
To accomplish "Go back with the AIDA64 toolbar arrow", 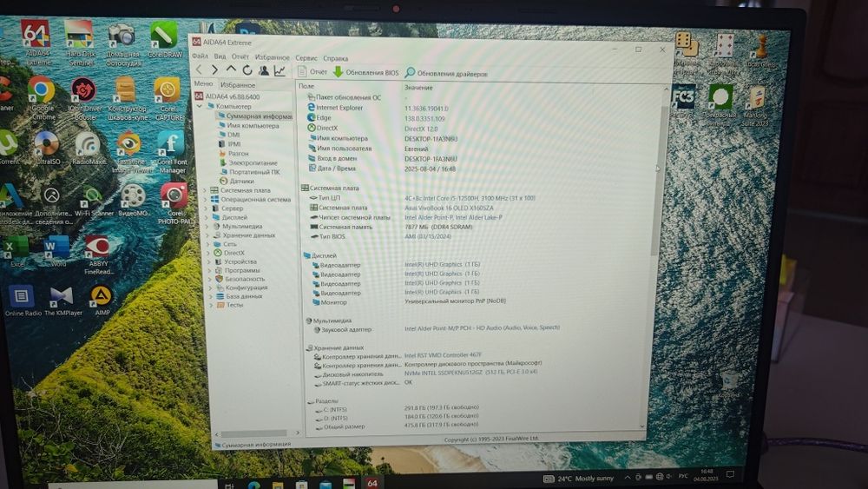I will (x=200, y=69).
